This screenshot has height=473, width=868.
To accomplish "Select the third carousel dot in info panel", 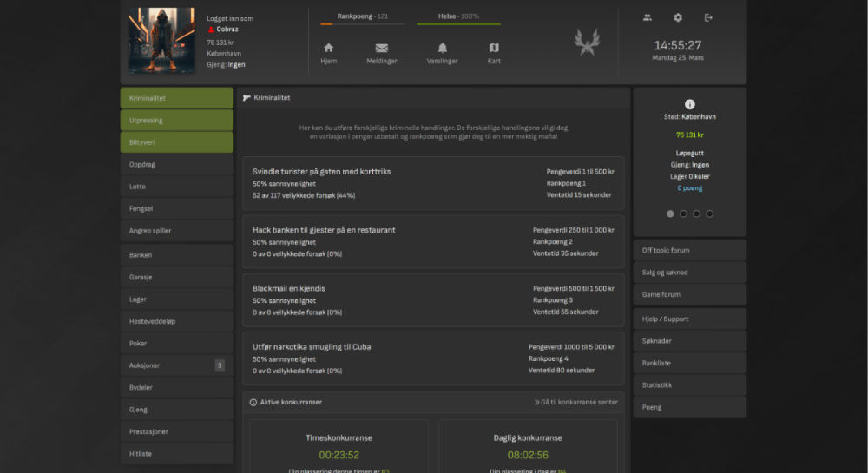I will (x=696, y=214).
